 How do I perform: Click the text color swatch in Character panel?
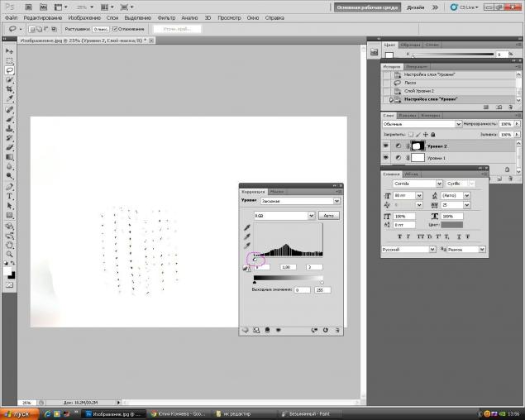tap(451, 225)
